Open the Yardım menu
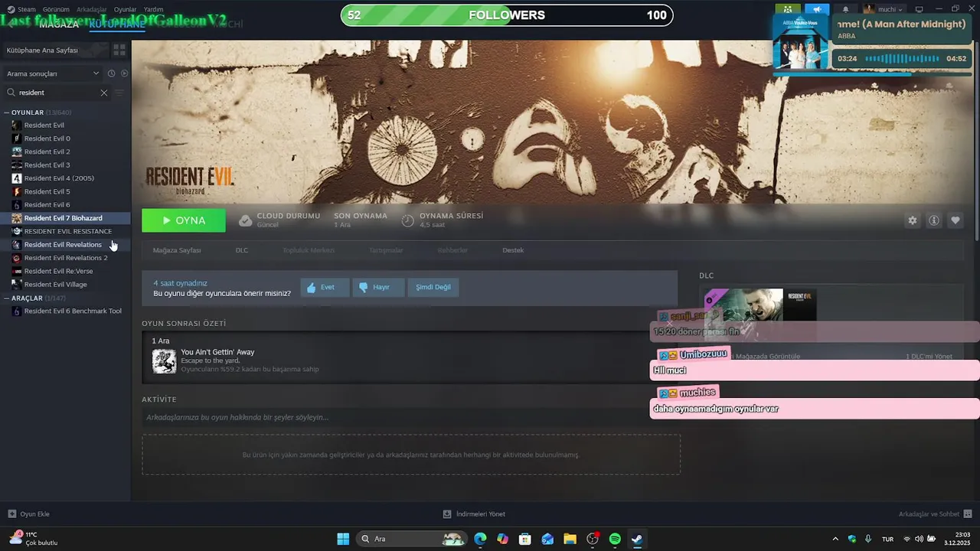Image resolution: width=980 pixels, height=551 pixels. click(x=153, y=9)
